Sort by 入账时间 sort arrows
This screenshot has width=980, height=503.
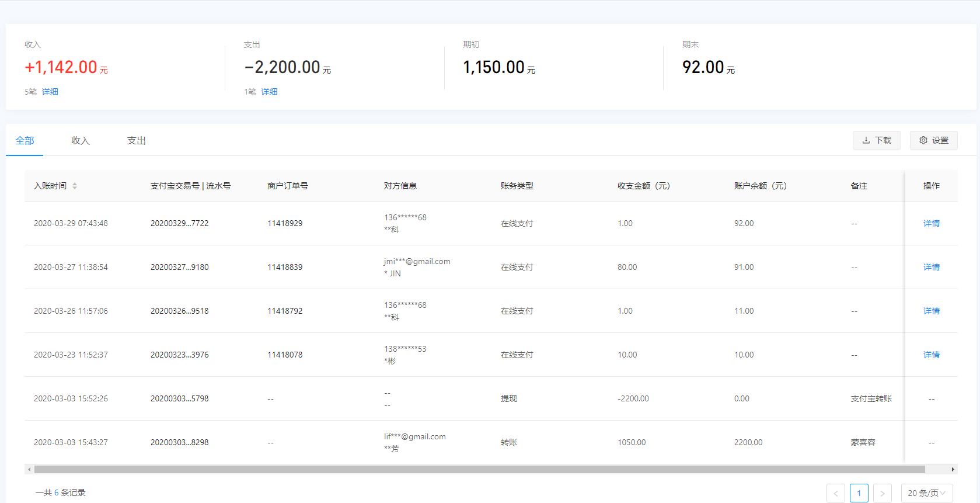click(x=75, y=186)
